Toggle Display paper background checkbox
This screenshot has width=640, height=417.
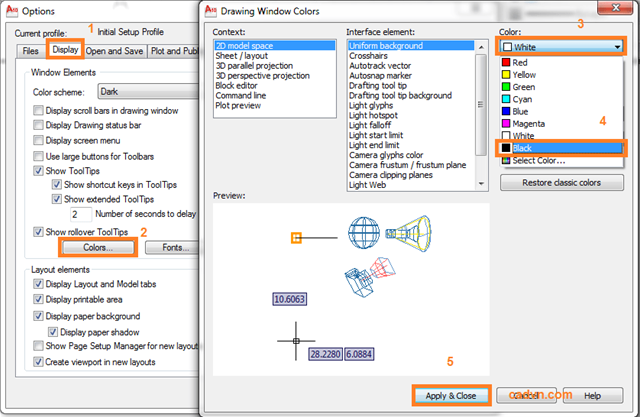point(38,316)
